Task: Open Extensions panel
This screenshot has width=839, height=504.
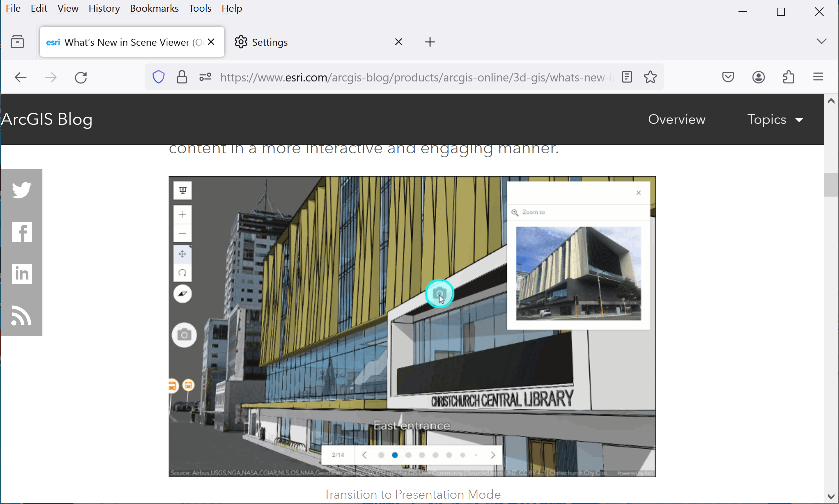Action: point(788,77)
